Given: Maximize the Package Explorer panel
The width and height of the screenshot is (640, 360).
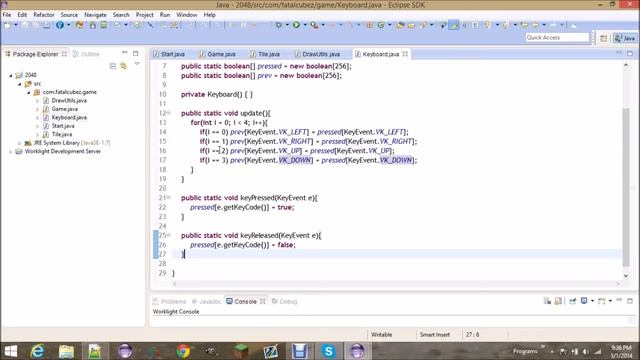Looking at the screenshot, I should click(x=136, y=53).
